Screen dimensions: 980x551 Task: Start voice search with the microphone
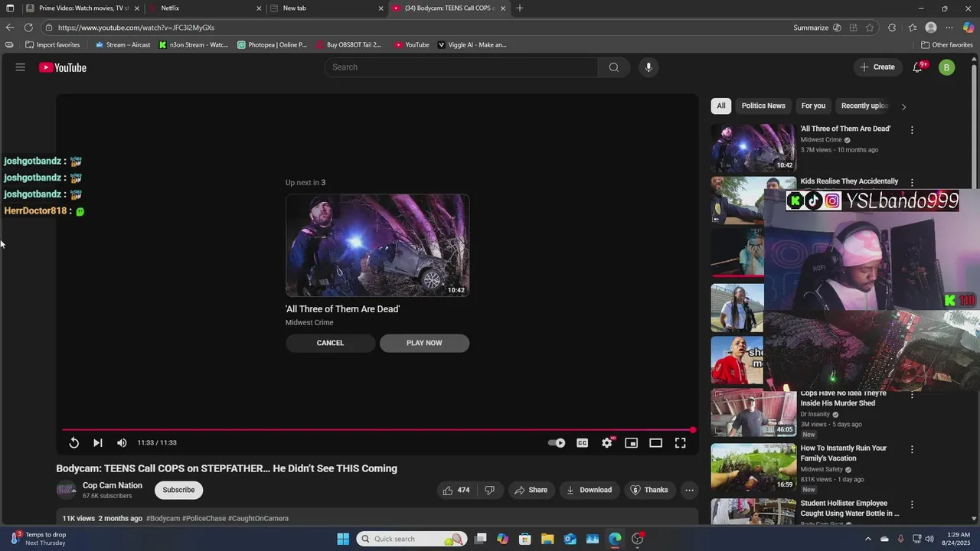[x=648, y=67]
